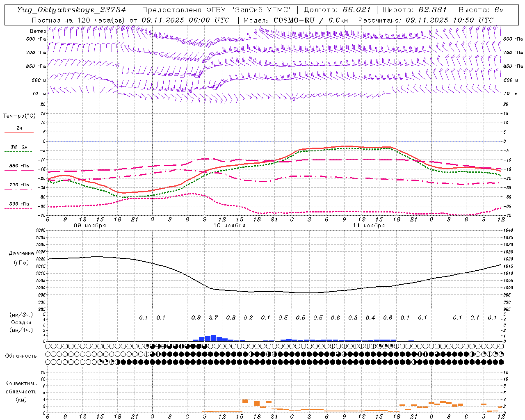Image resolution: width=525 pixels, height=420 pixels.
Task: Select the (мм/3ч.) precipitation unit label
Action: point(21,315)
